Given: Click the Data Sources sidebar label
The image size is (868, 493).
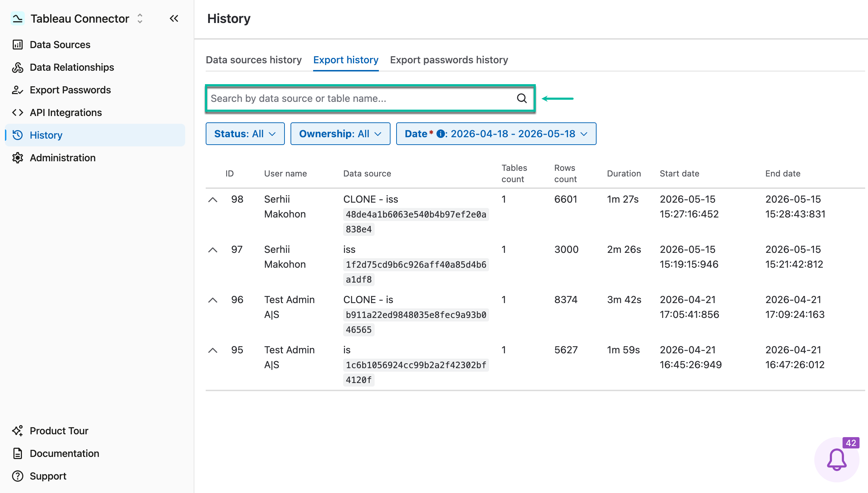Looking at the screenshot, I should (60, 45).
